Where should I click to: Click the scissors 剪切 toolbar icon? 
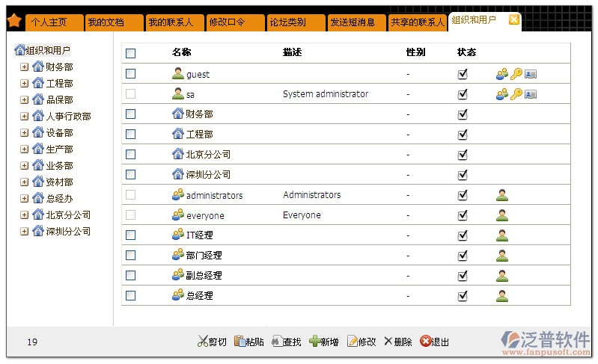point(203,342)
